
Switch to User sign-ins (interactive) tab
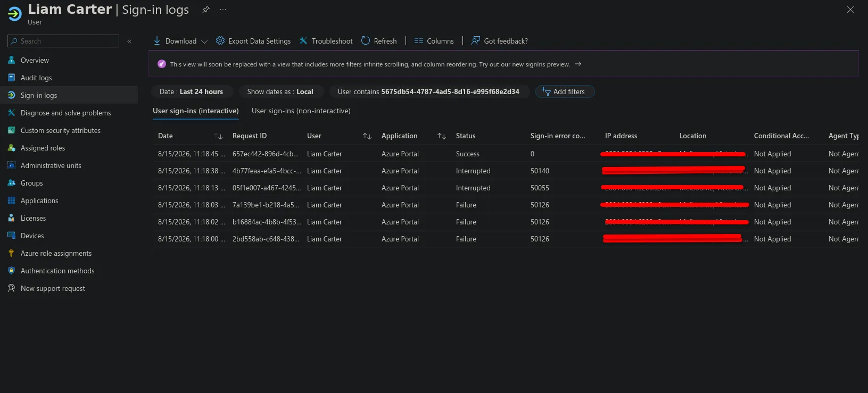pyautogui.click(x=196, y=111)
